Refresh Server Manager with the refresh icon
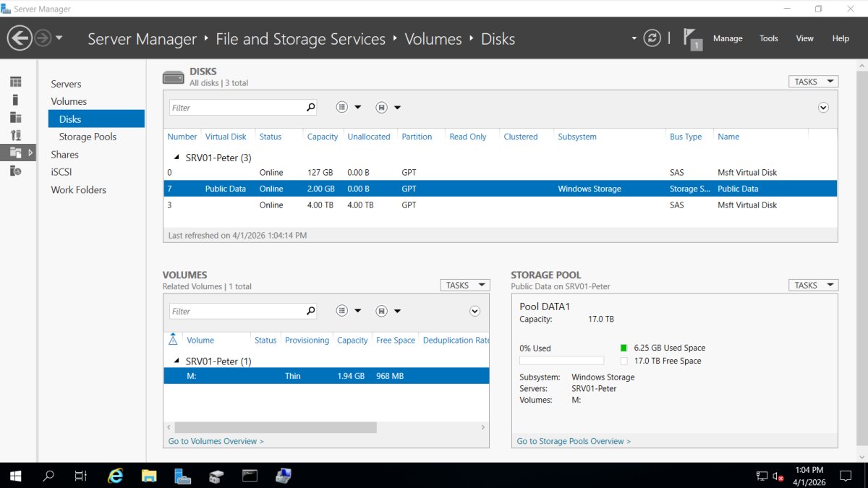Image resolution: width=868 pixels, height=488 pixels. (652, 38)
